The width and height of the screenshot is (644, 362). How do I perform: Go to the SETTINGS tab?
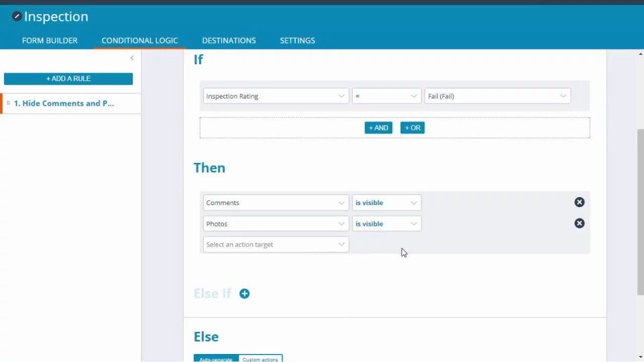tap(297, 41)
